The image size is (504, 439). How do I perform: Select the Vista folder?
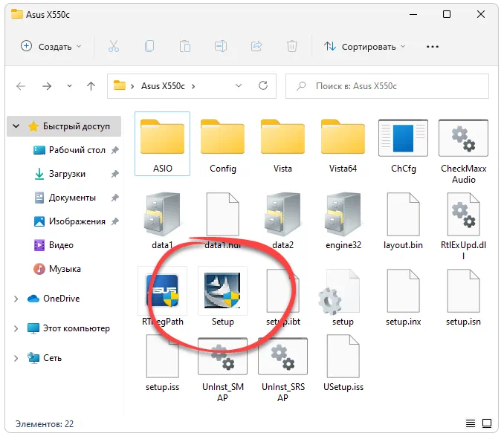coord(282,146)
